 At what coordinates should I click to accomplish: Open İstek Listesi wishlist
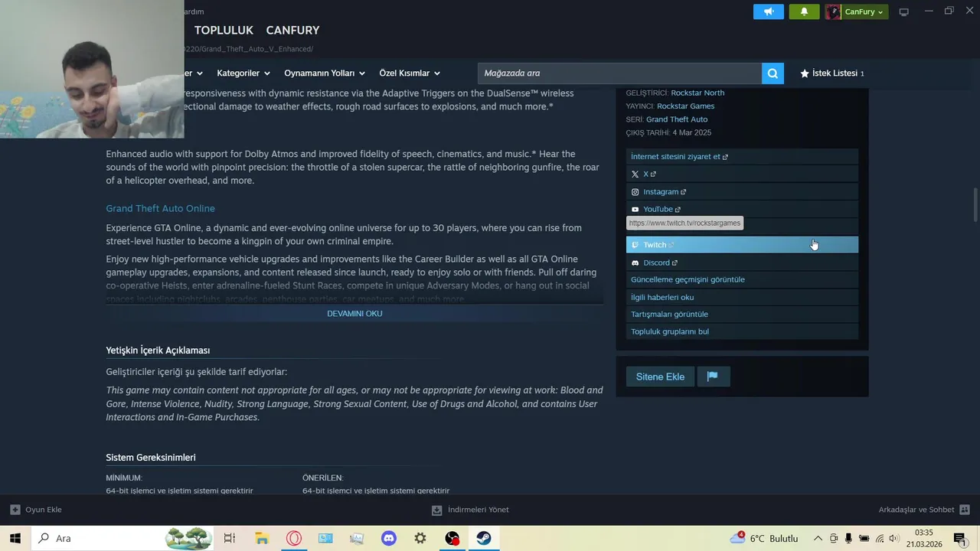(831, 73)
